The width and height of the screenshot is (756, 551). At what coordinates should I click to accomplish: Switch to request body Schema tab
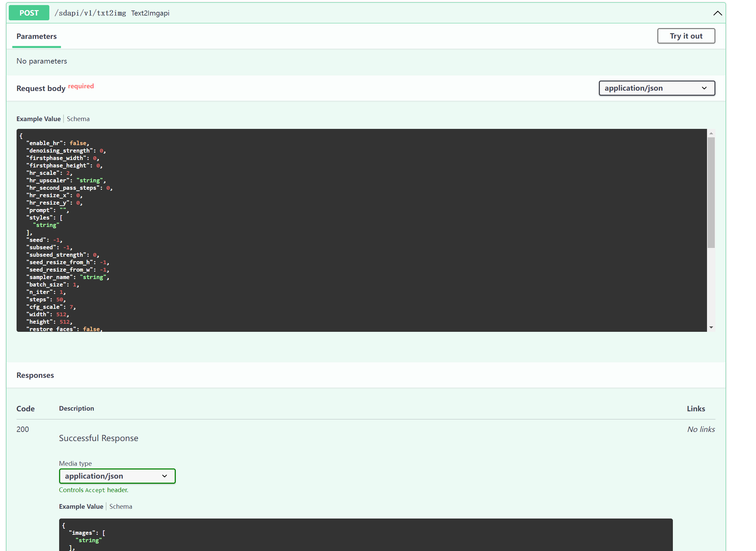[78, 119]
